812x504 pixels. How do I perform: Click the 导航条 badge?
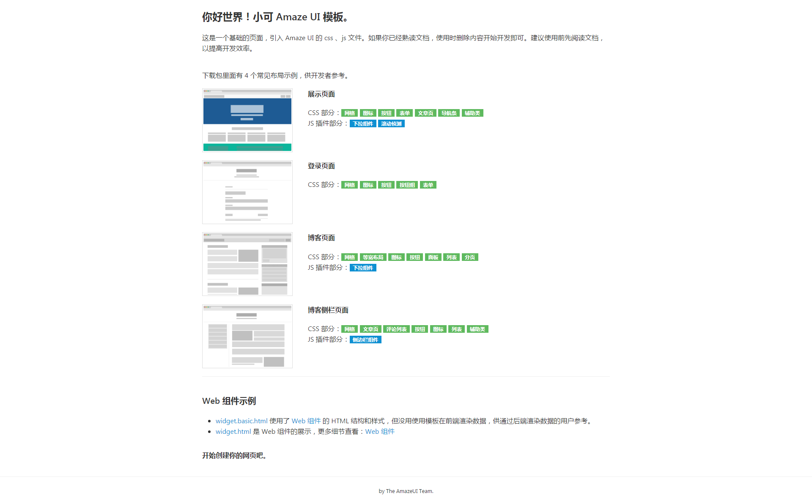[x=449, y=113]
